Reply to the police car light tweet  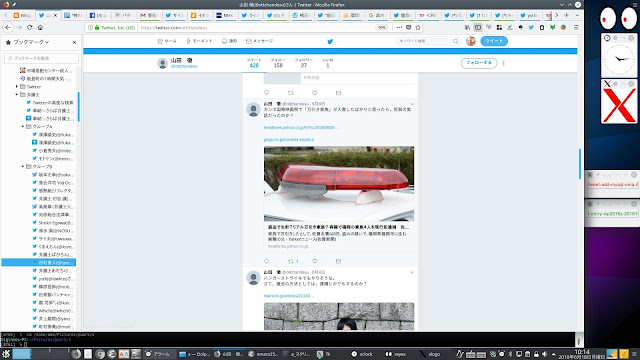click(267, 261)
